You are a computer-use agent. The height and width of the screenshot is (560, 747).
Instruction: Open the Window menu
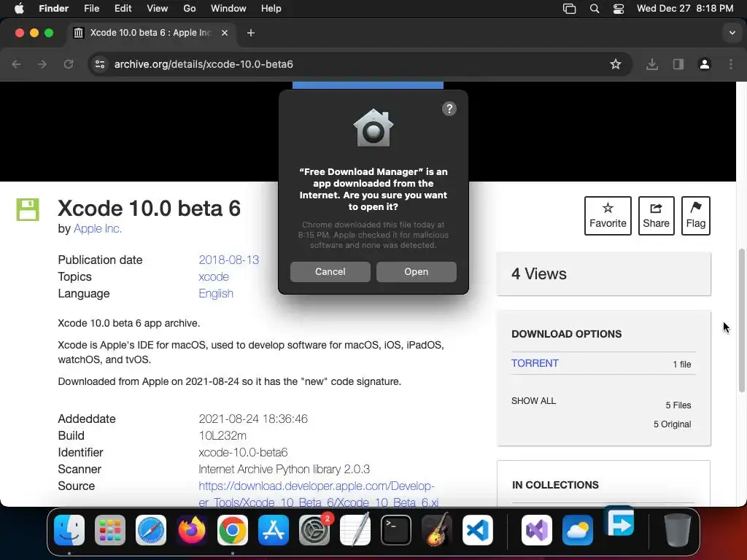point(228,9)
